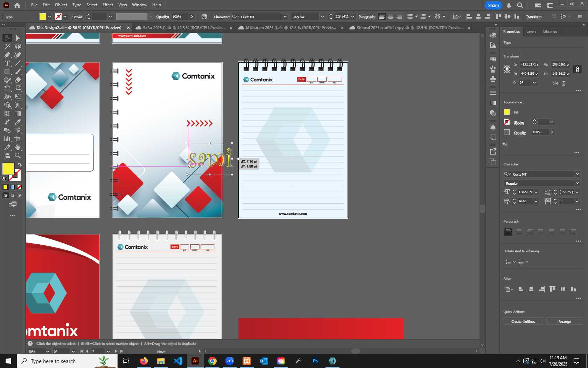Select the Column Graph tool
Screen dimensions: 588x368
coord(7,139)
